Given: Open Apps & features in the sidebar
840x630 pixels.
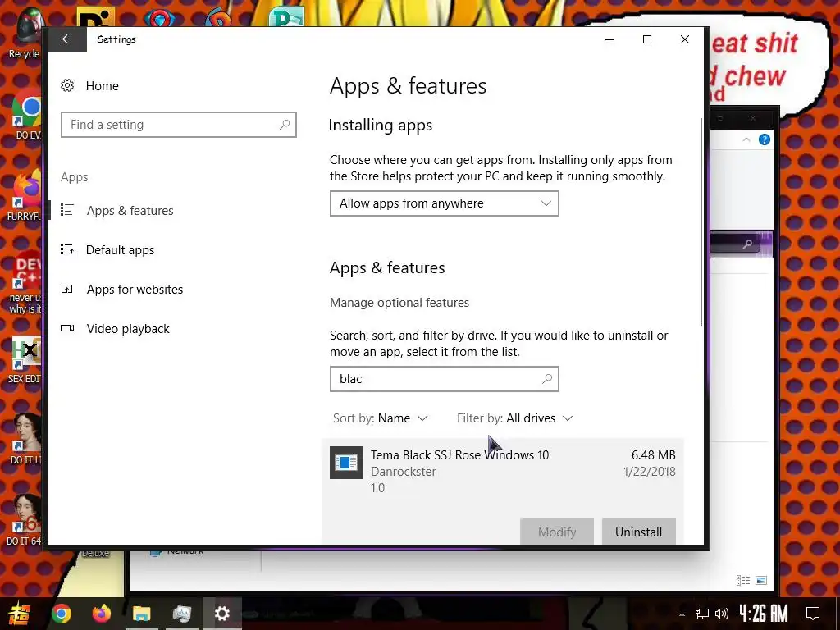Looking at the screenshot, I should (130, 211).
